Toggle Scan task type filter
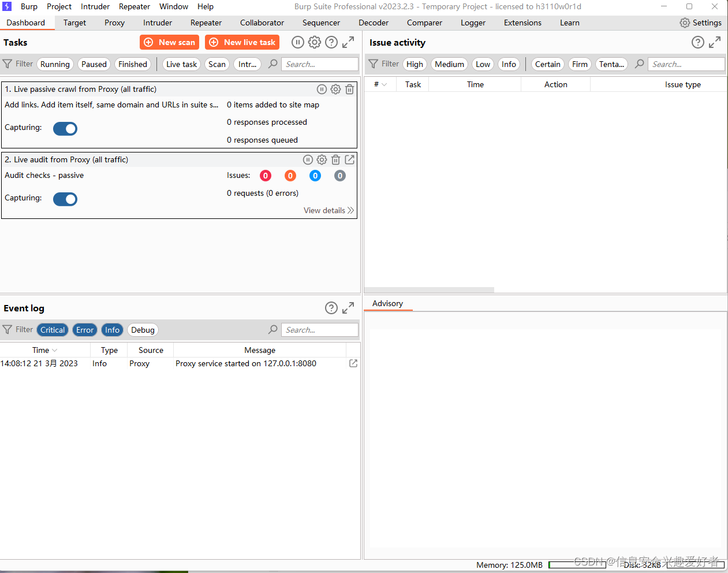Viewport: 728px width, 573px height. click(x=217, y=64)
